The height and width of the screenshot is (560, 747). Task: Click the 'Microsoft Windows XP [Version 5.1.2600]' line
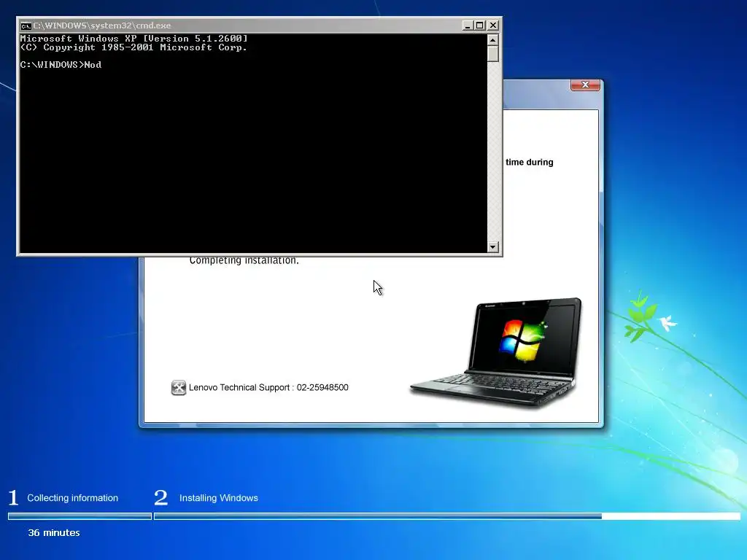click(134, 39)
